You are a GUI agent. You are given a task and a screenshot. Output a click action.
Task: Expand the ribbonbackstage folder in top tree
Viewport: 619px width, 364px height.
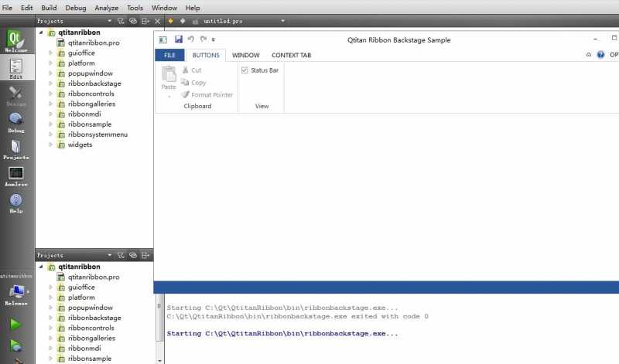[x=50, y=83]
